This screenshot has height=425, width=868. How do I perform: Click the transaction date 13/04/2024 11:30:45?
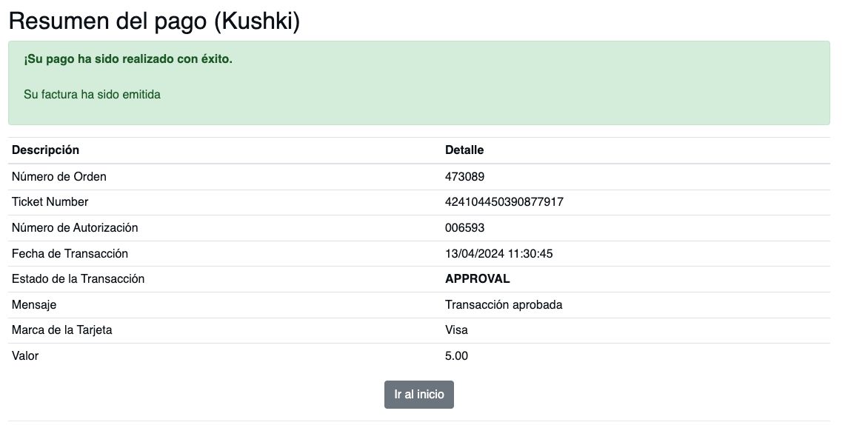point(499,254)
